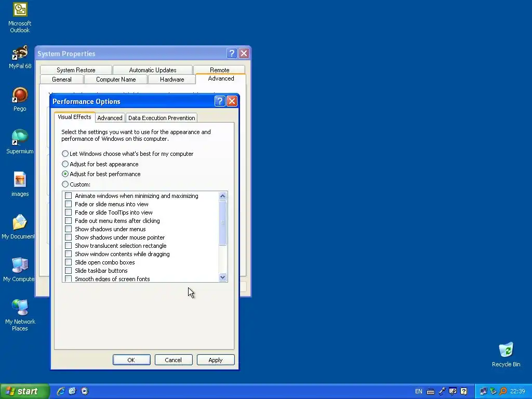Viewport: 532px width, 399px height.
Task: Select the Recycle Bin icon
Action: coord(506,354)
